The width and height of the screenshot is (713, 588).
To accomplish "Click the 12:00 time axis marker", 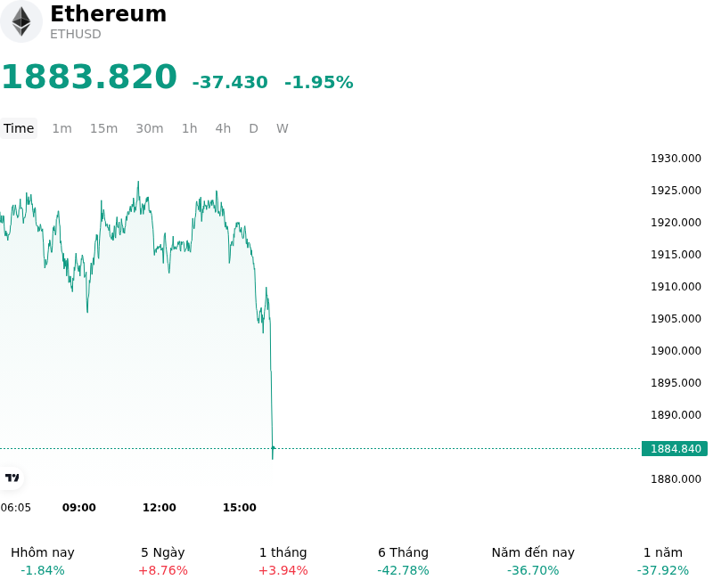I will click(160, 507).
